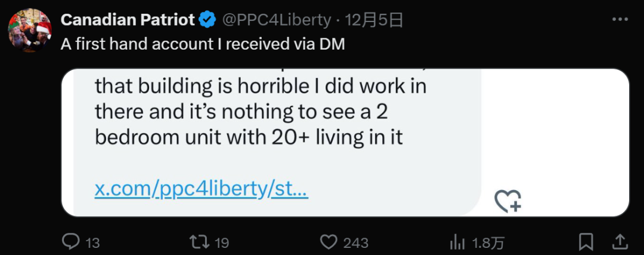644x255 pixels.
Task: Click the repost arrows icon
Action: click(199, 242)
